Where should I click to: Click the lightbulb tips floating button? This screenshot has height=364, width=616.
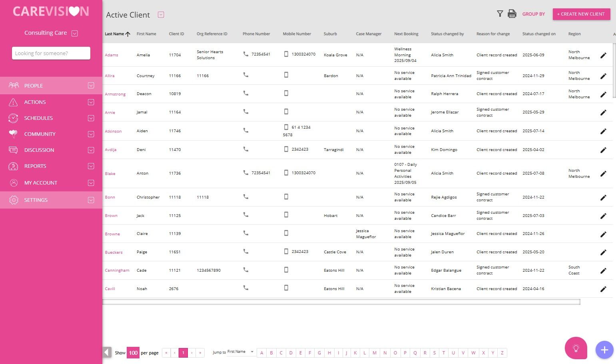click(x=576, y=348)
